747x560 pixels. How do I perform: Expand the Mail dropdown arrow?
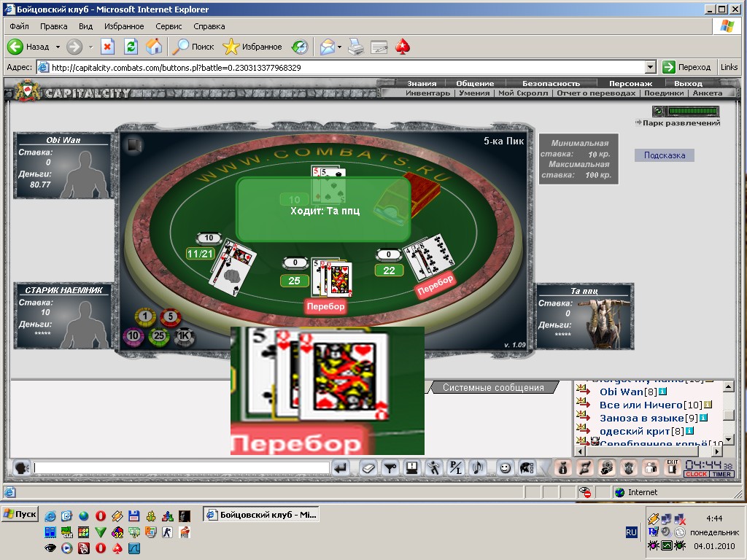point(339,47)
